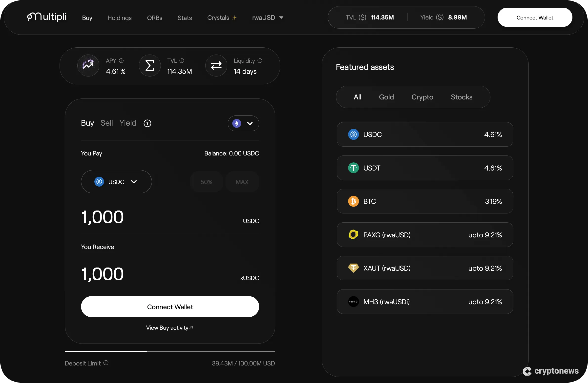Click the cryptonews logo at bottom right

pos(551,371)
